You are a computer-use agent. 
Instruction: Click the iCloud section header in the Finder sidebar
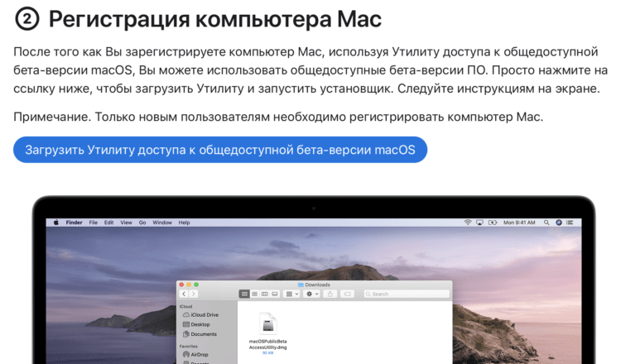pos(185,306)
